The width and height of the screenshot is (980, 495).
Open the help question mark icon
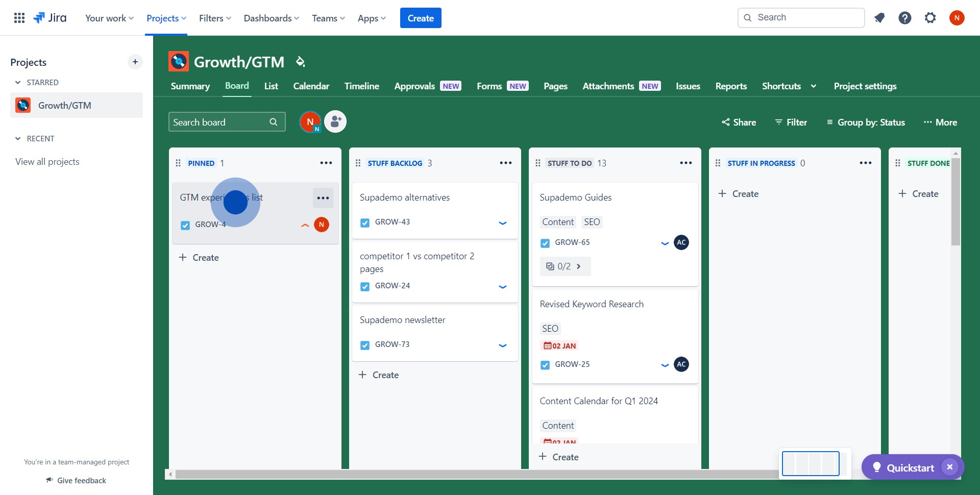(x=905, y=18)
